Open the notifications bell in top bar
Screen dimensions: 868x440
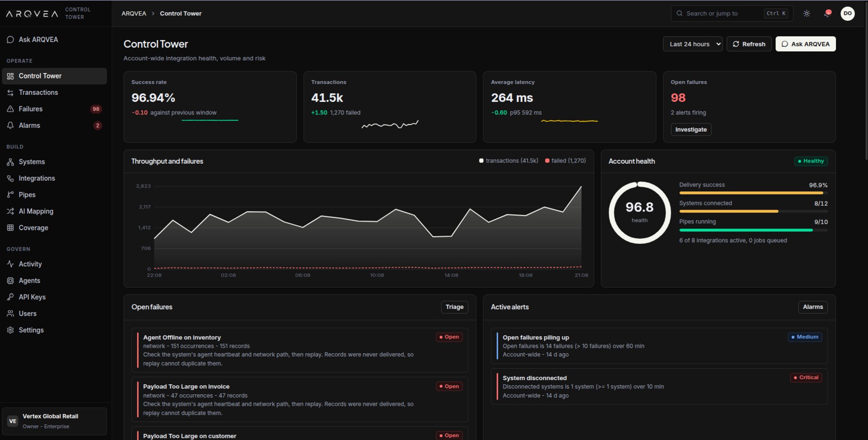pos(827,14)
